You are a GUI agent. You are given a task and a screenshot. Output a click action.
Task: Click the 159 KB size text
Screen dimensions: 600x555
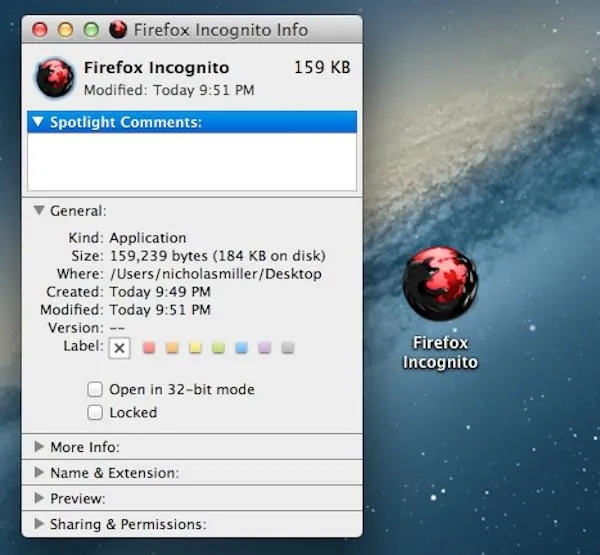tap(322, 68)
